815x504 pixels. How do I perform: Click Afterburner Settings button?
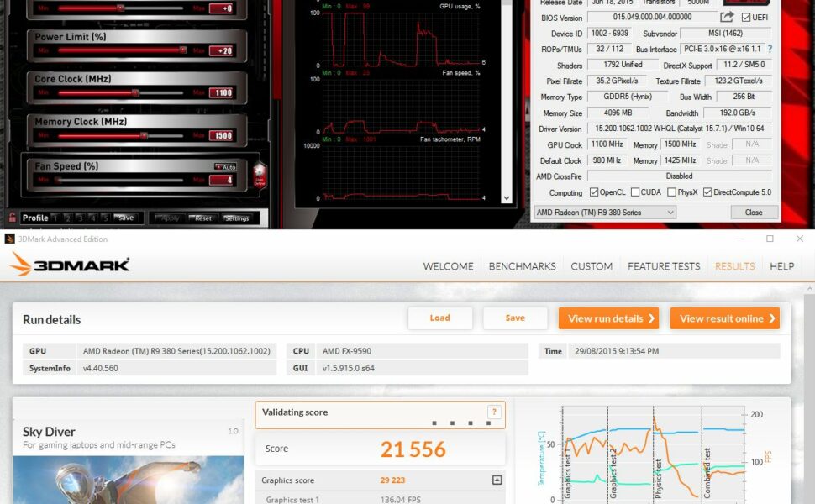pyautogui.click(x=237, y=218)
